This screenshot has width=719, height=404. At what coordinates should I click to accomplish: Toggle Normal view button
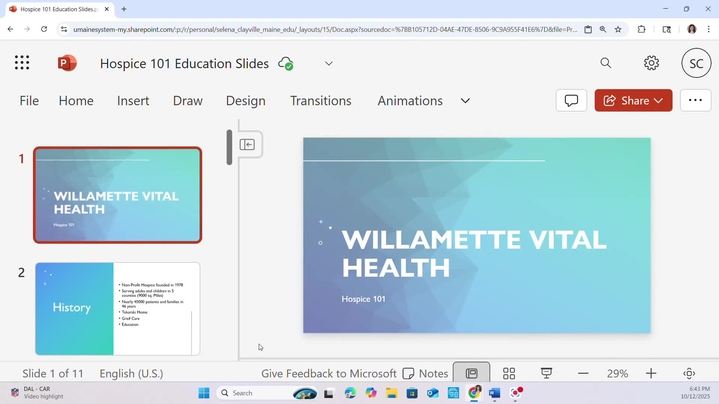(x=472, y=373)
